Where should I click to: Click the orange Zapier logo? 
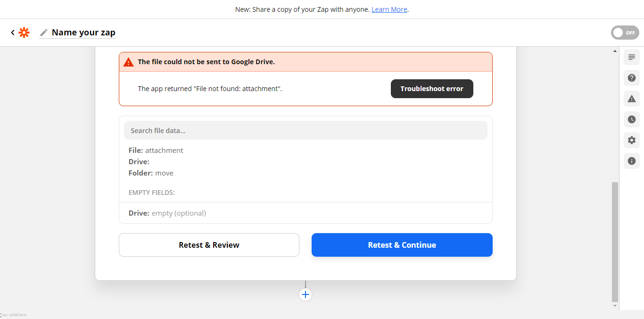click(x=24, y=33)
